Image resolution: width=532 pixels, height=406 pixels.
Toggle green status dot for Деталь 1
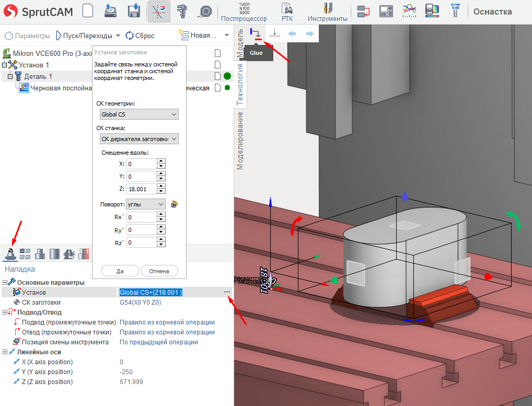click(x=227, y=76)
